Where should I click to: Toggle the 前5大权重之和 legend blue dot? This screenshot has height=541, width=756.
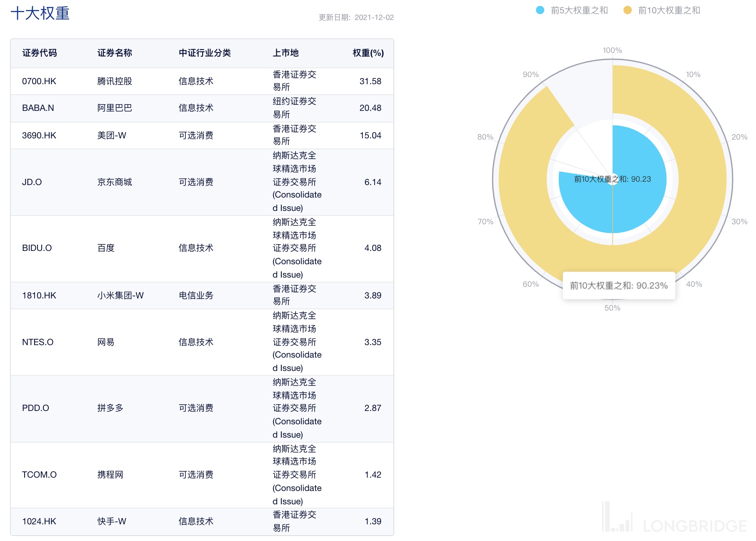pos(540,10)
